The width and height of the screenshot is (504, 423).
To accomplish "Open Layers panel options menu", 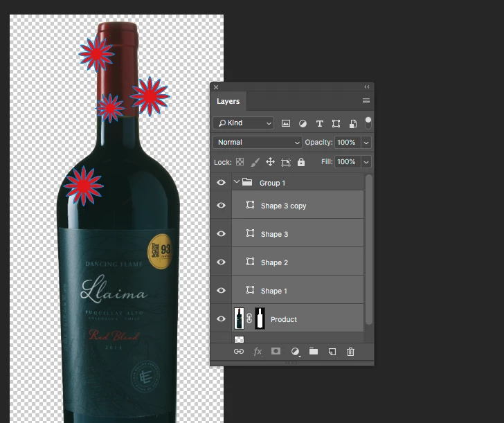I will coord(366,101).
